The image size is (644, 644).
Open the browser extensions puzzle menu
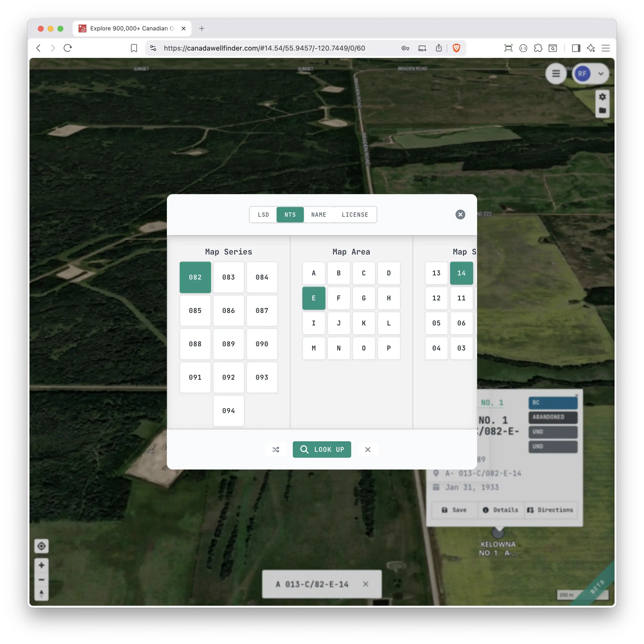pyautogui.click(x=538, y=48)
